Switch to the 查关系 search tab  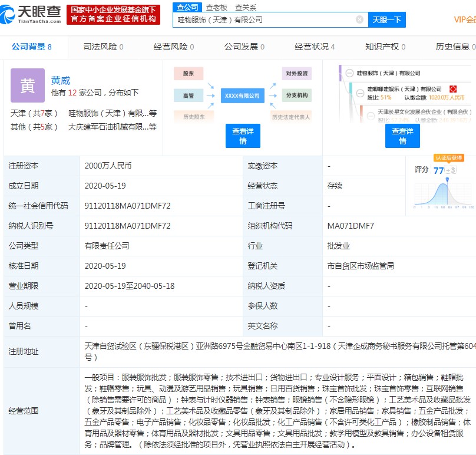pos(246,8)
